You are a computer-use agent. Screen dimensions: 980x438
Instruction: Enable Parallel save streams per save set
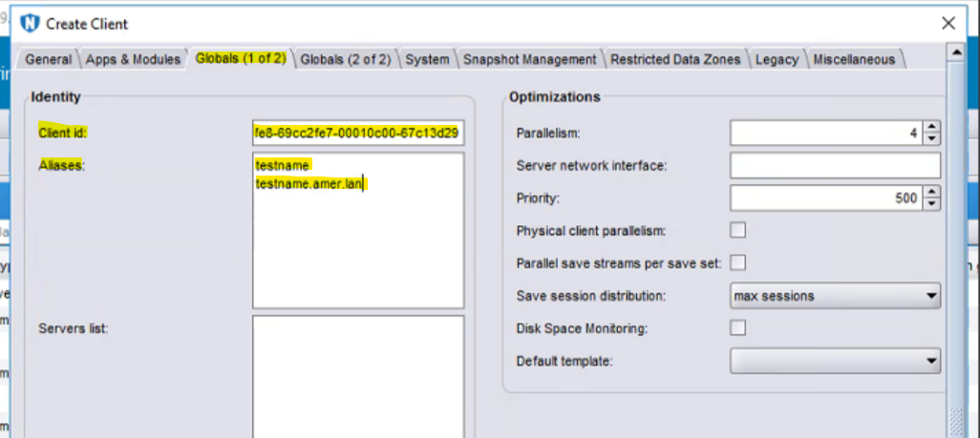click(738, 262)
